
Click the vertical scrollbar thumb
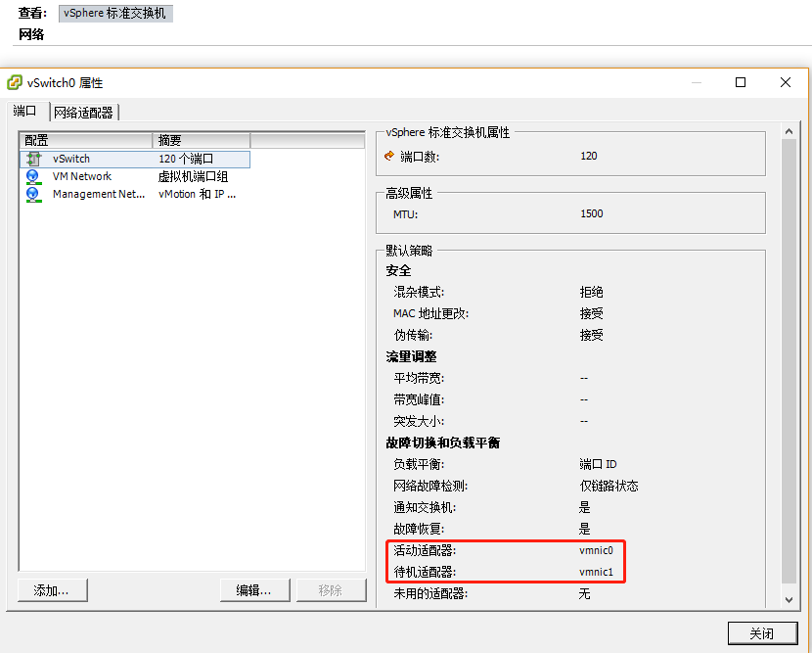[789, 360]
